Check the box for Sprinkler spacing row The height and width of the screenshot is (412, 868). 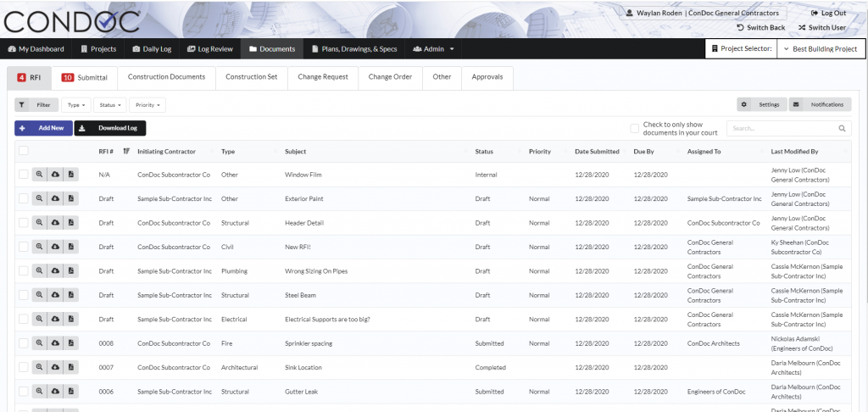point(23,343)
